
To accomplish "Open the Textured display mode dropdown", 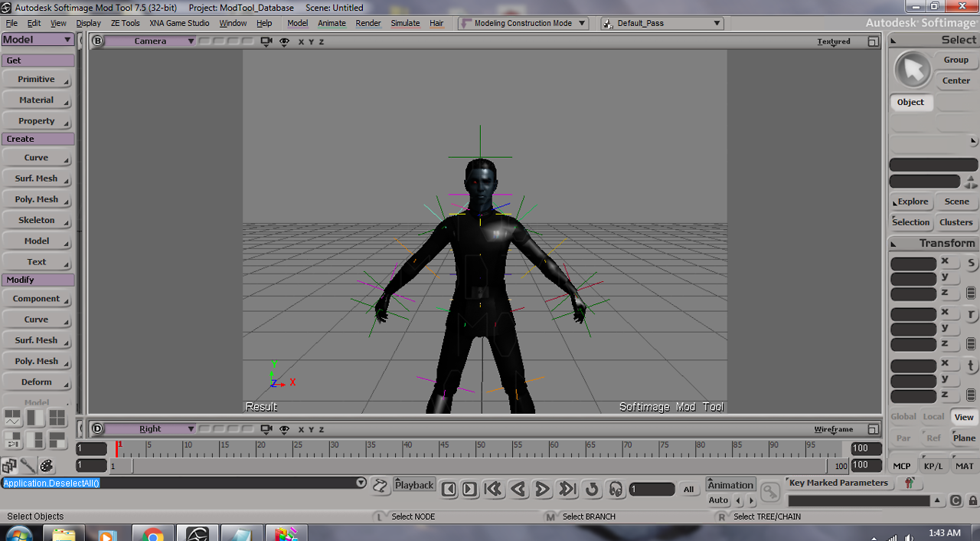I will click(834, 41).
